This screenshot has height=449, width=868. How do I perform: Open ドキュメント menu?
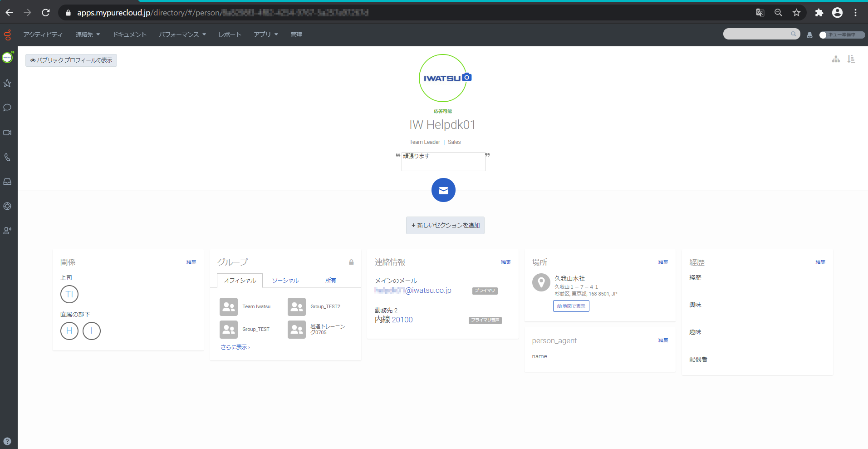click(x=130, y=35)
